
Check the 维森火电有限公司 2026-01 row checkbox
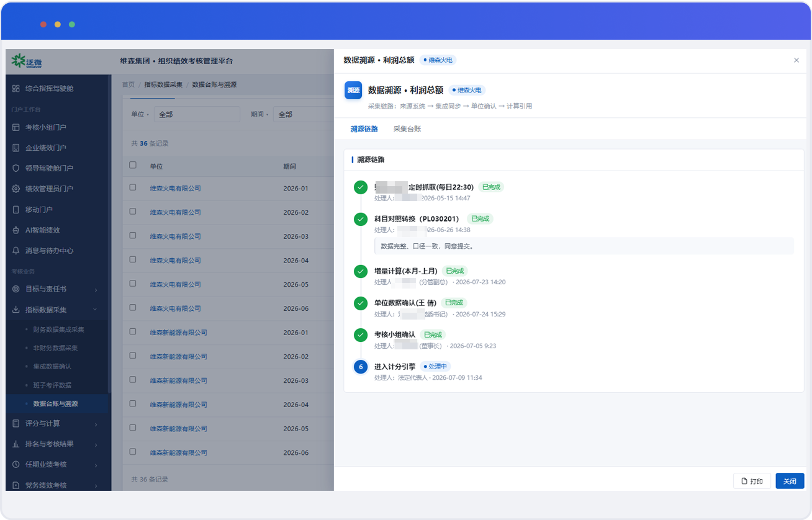133,187
